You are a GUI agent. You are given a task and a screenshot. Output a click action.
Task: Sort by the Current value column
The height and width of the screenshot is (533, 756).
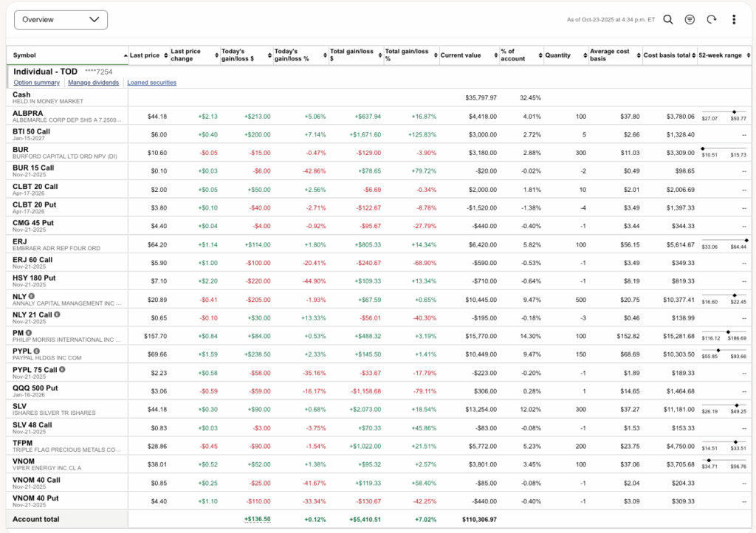(461, 55)
